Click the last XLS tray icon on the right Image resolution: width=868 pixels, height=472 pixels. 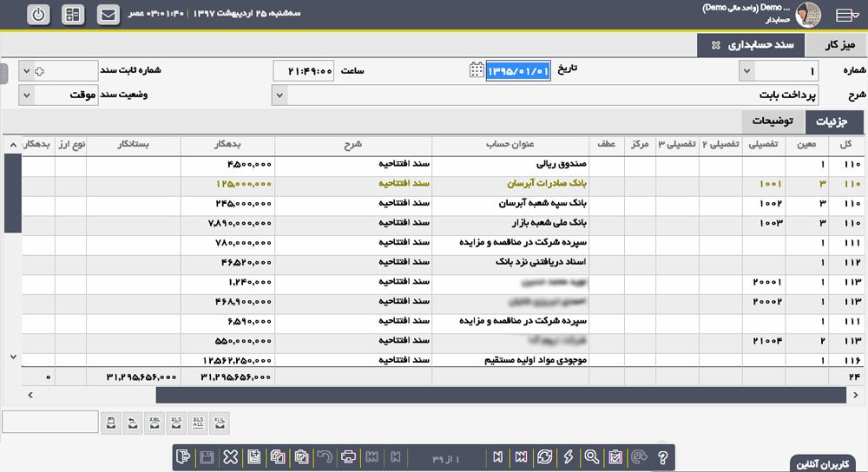pos(220,423)
